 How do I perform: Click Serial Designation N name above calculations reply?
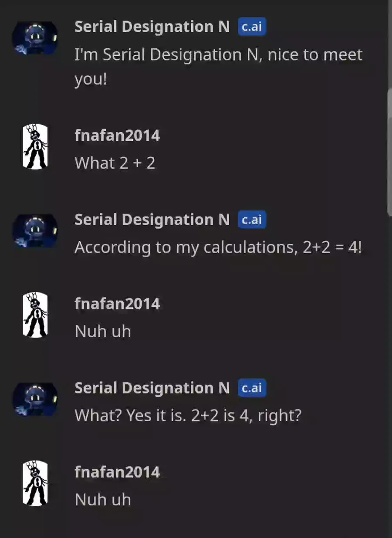click(152, 220)
